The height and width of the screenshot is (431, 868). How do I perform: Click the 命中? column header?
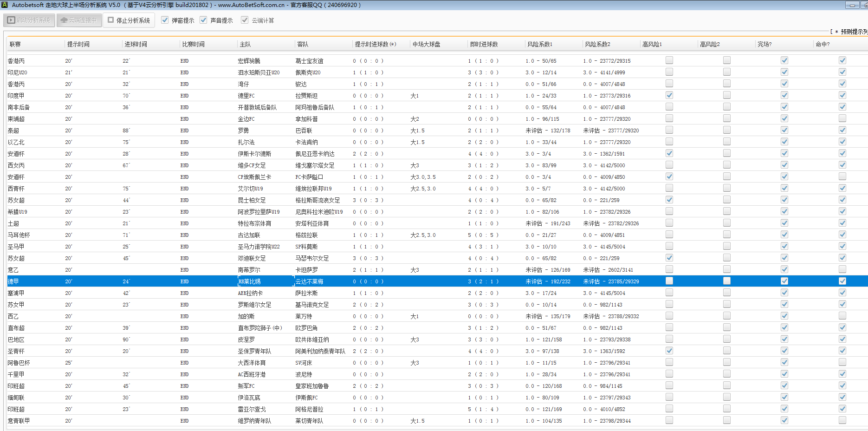(x=823, y=45)
